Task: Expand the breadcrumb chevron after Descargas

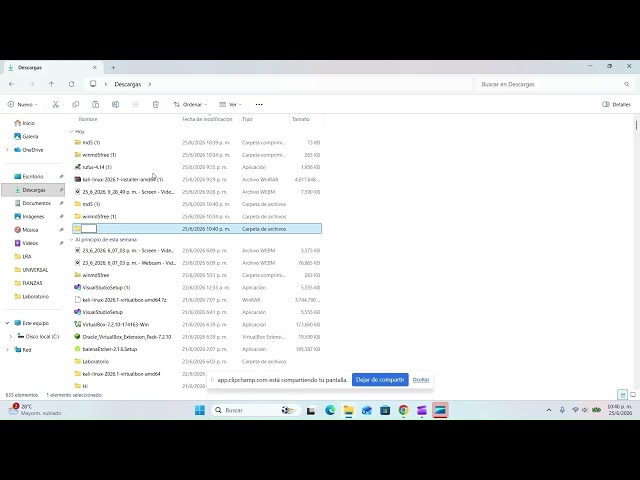Action: click(150, 84)
